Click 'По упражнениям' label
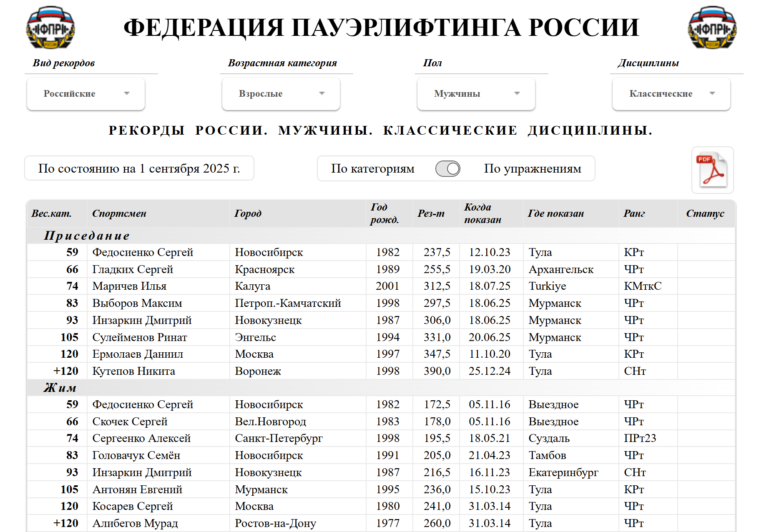The width and height of the screenshot is (774, 532). [533, 169]
